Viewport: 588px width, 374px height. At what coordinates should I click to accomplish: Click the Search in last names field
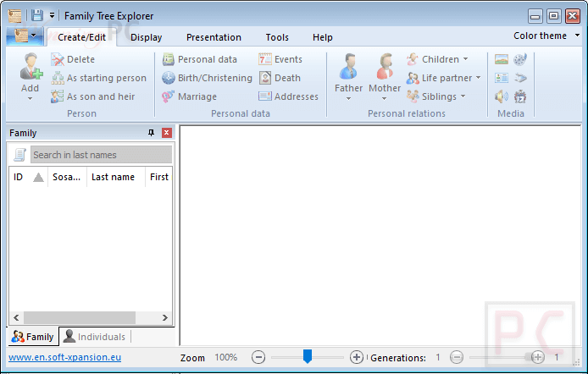(x=102, y=155)
